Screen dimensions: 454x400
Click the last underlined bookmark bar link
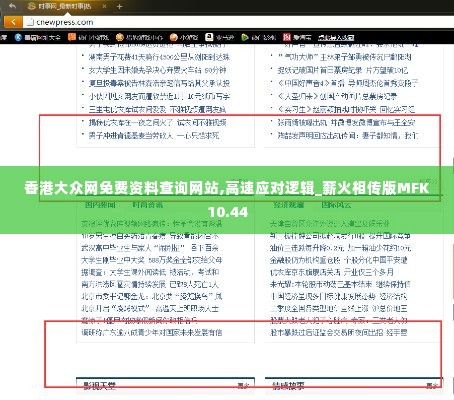pyautogui.click(x=336, y=37)
